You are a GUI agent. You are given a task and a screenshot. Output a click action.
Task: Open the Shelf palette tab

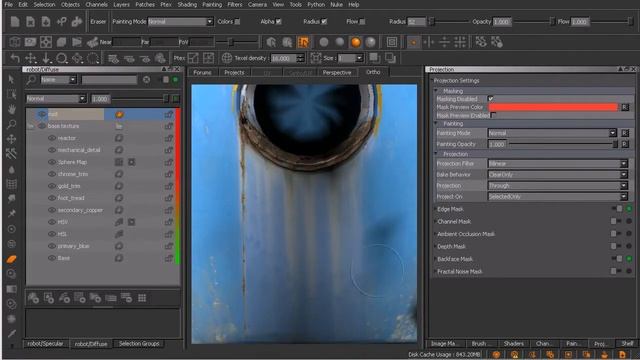click(x=627, y=343)
